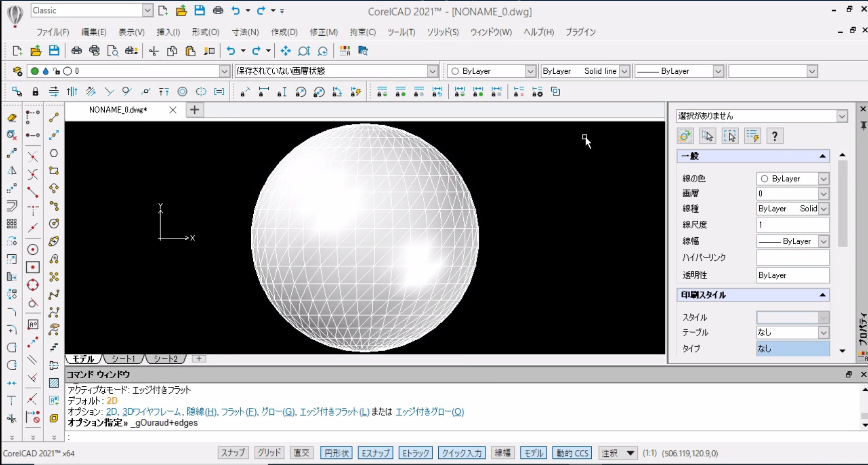Open the ファイル(F) menu

53,32
